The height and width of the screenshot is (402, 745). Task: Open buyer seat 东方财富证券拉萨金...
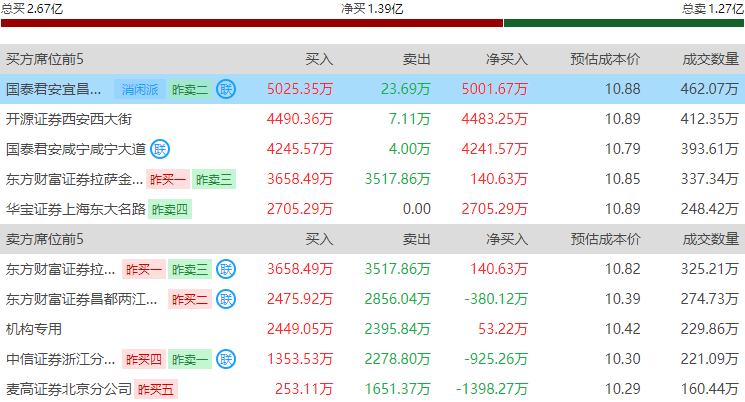(x=74, y=179)
